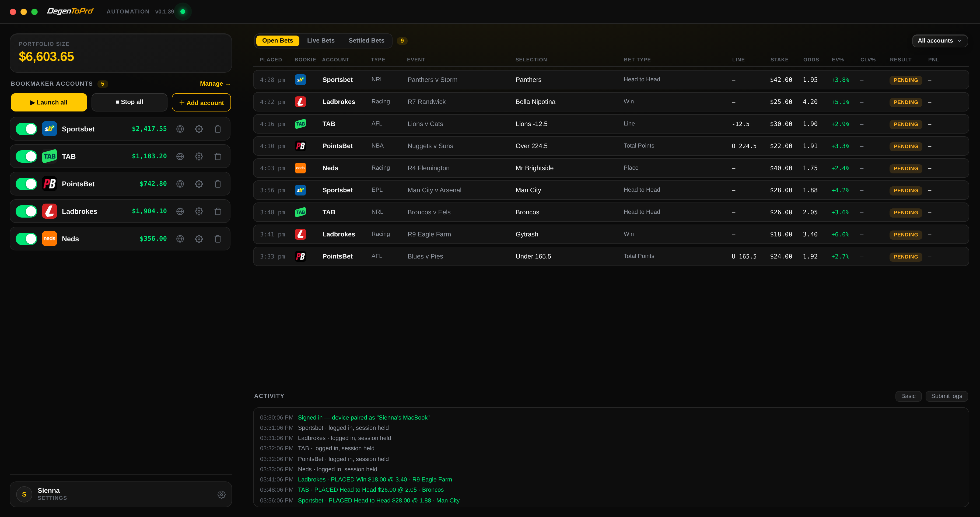
Task: Open settings gear for Sportsbet account
Action: (x=199, y=129)
